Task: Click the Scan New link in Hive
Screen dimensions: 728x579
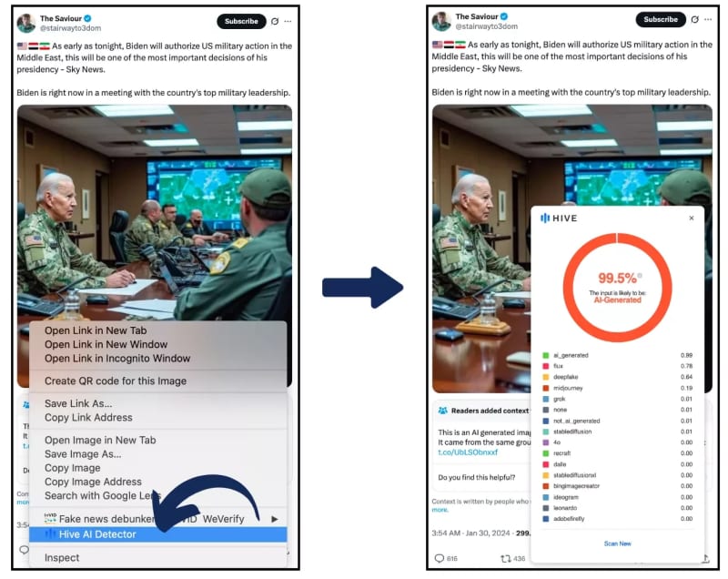Action: click(618, 543)
